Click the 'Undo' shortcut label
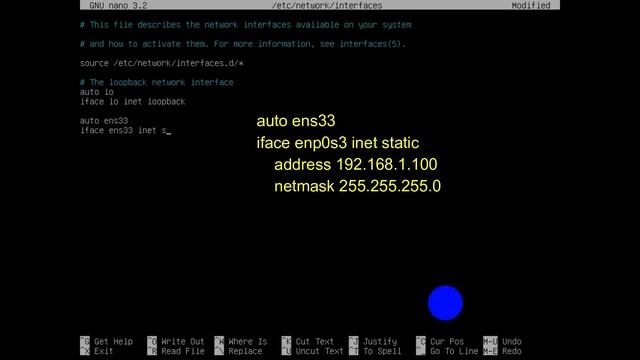 click(512, 341)
